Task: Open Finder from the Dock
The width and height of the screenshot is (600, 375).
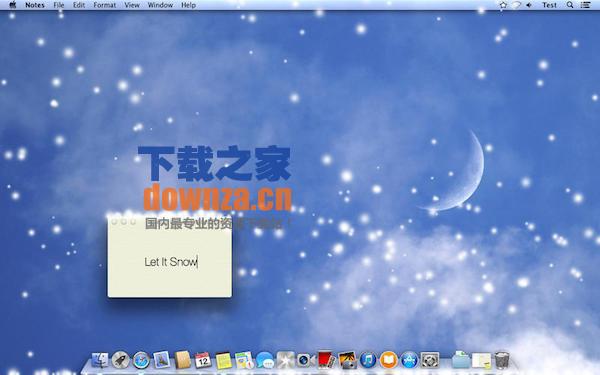Action: tap(100, 360)
